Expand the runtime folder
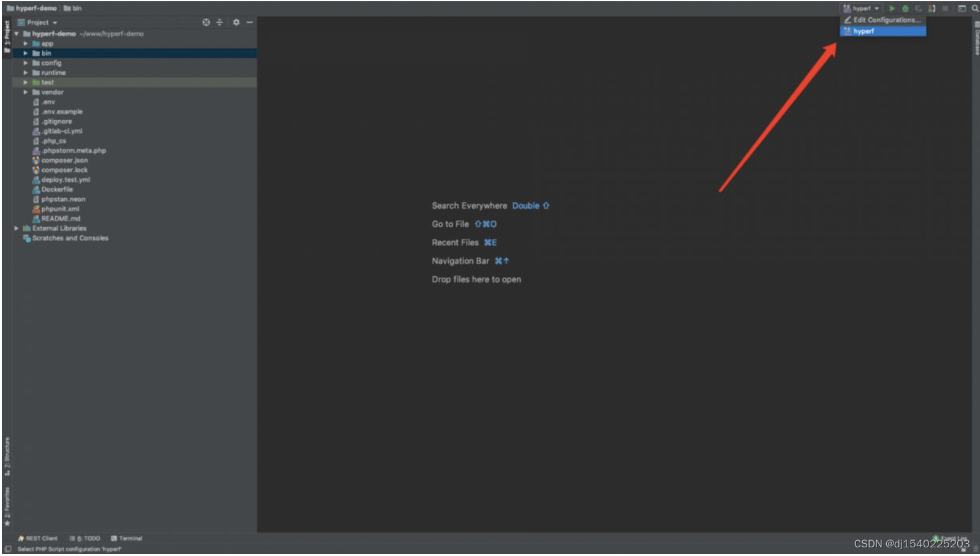 tap(26, 72)
